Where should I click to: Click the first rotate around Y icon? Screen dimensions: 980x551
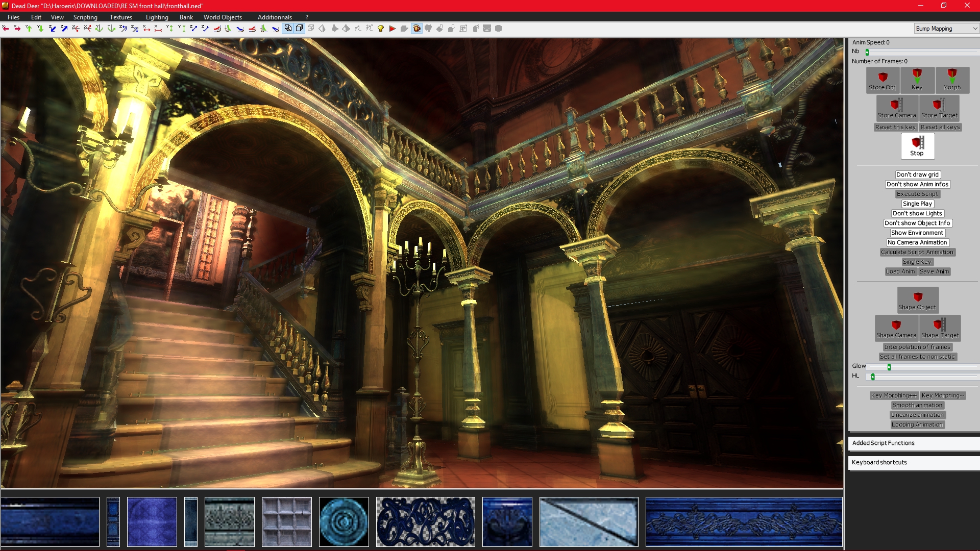click(99, 29)
